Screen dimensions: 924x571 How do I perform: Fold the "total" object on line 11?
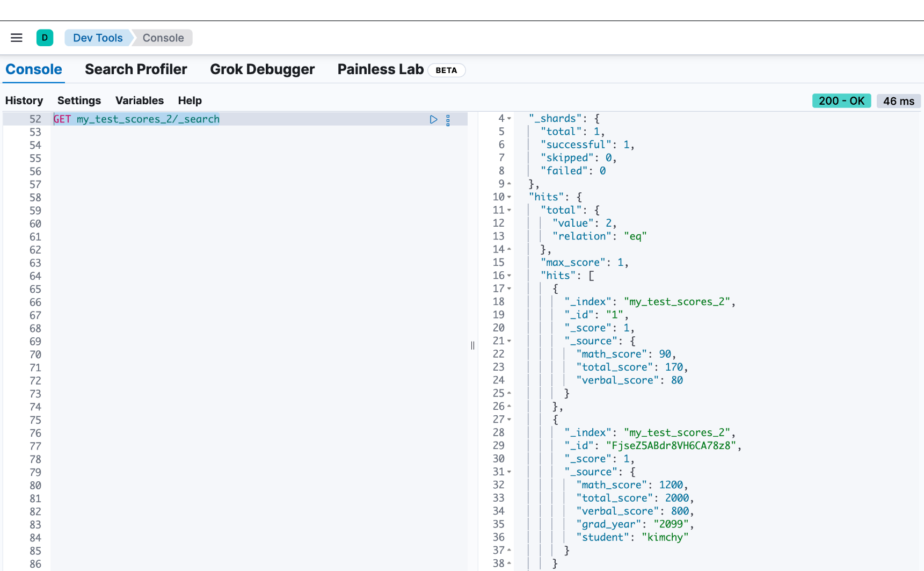coord(509,210)
